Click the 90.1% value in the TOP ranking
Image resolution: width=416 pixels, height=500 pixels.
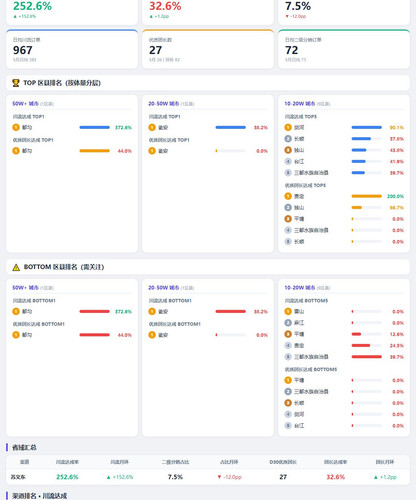point(397,128)
